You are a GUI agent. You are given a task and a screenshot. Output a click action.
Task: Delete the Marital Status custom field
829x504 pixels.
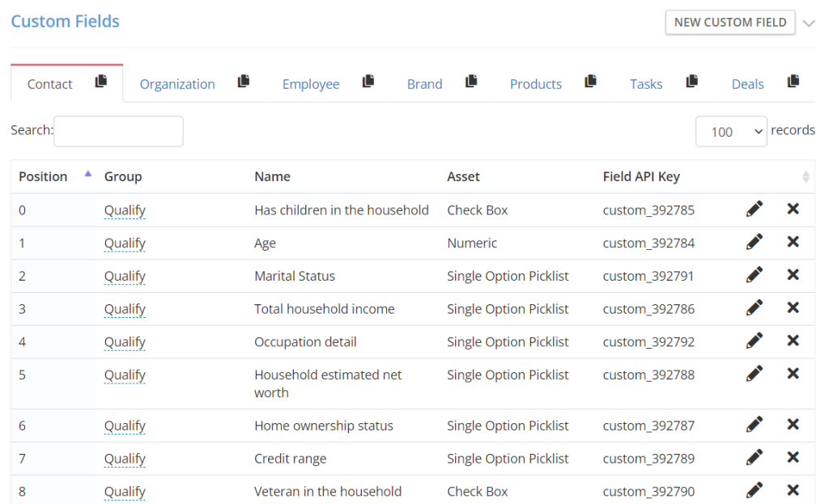point(793,275)
